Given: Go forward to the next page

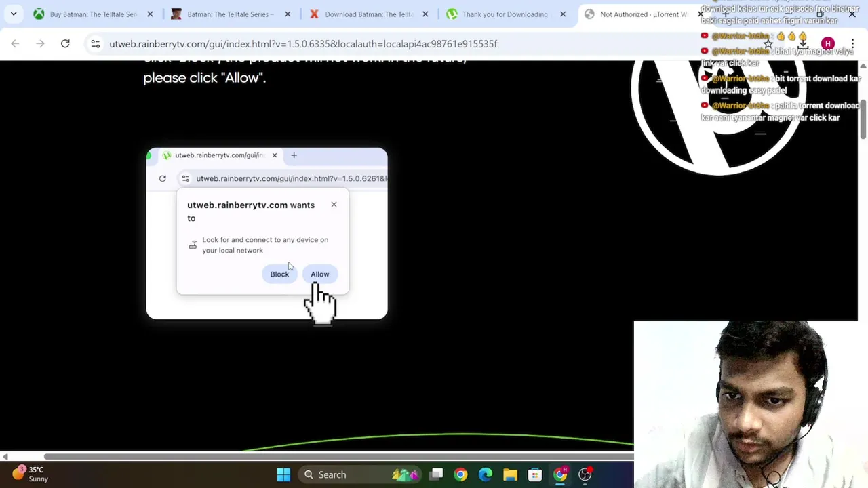Looking at the screenshot, I should point(40,44).
